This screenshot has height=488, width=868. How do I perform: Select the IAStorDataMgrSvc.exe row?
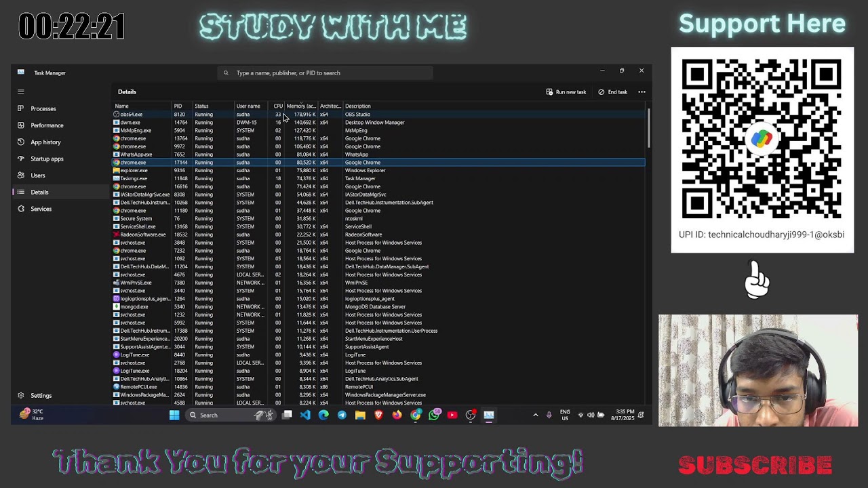click(x=378, y=195)
